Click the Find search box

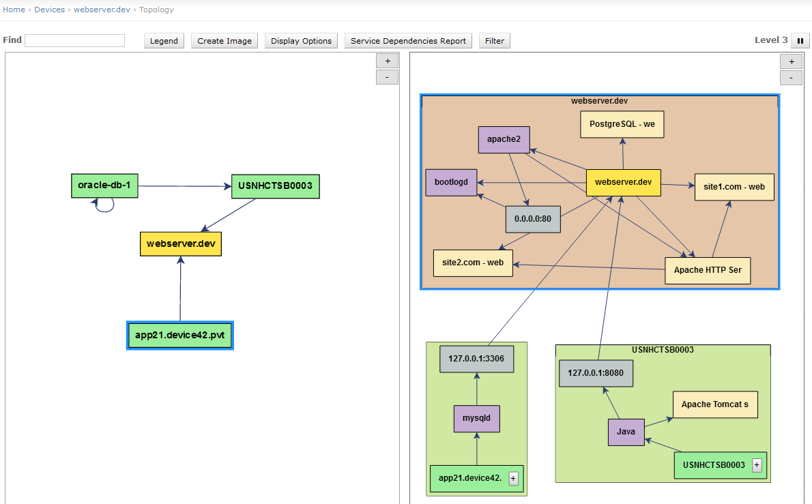tap(74, 40)
